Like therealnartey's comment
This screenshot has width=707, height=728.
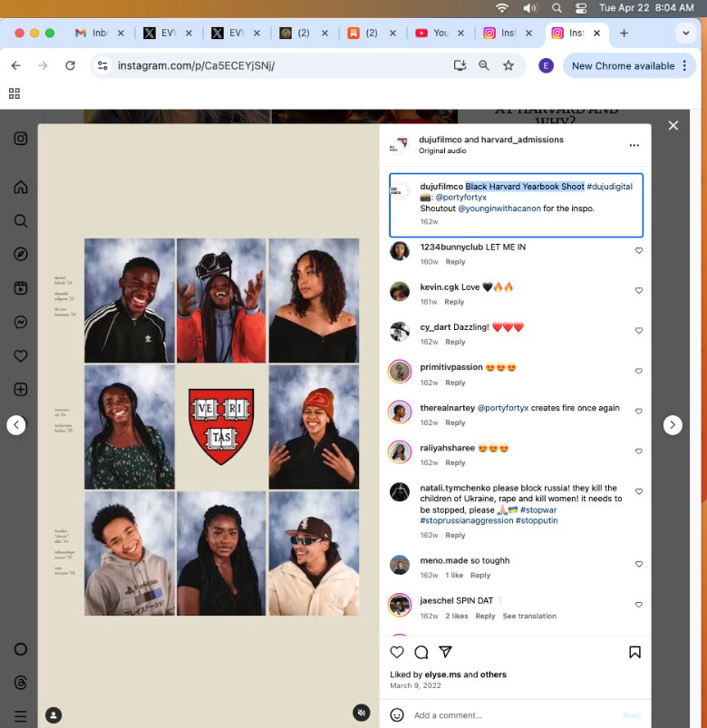(x=639, y=412)
